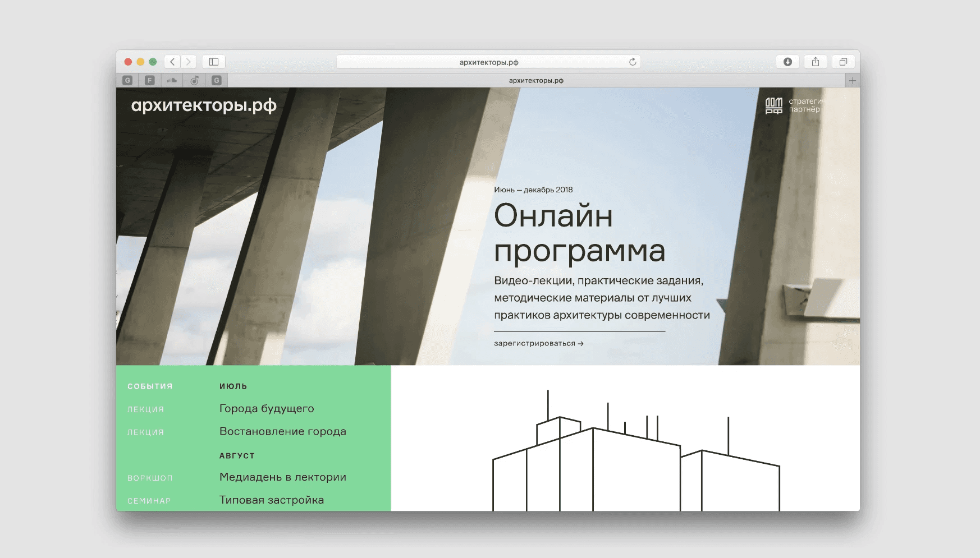Click ЛЕКЦИЯ label beside Востановление города
The image size is (980, 558).
tap(145, 432)
